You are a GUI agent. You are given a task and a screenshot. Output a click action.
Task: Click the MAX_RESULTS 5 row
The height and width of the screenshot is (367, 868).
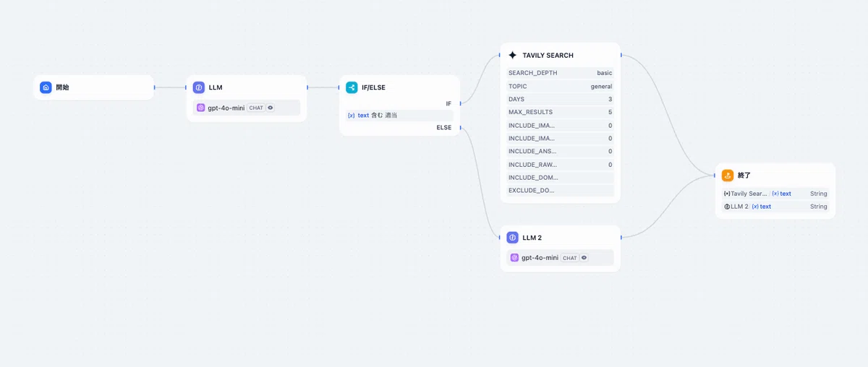click(560, 112)
